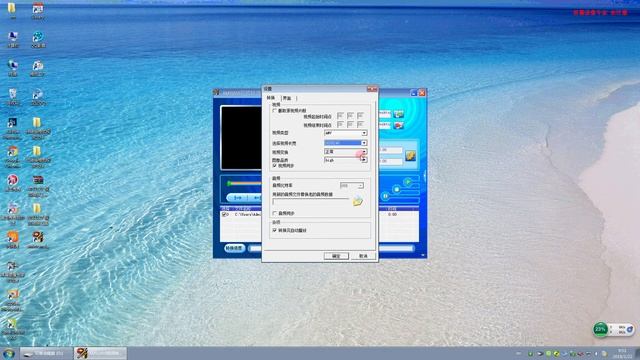
Task: Click the replacement audio file path field
Action: (x=311, y=201)
